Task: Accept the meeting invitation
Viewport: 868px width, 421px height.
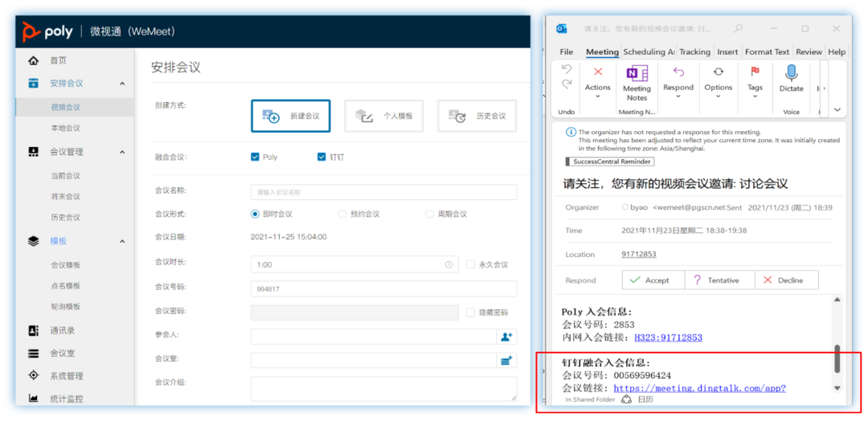Action: 653,280
